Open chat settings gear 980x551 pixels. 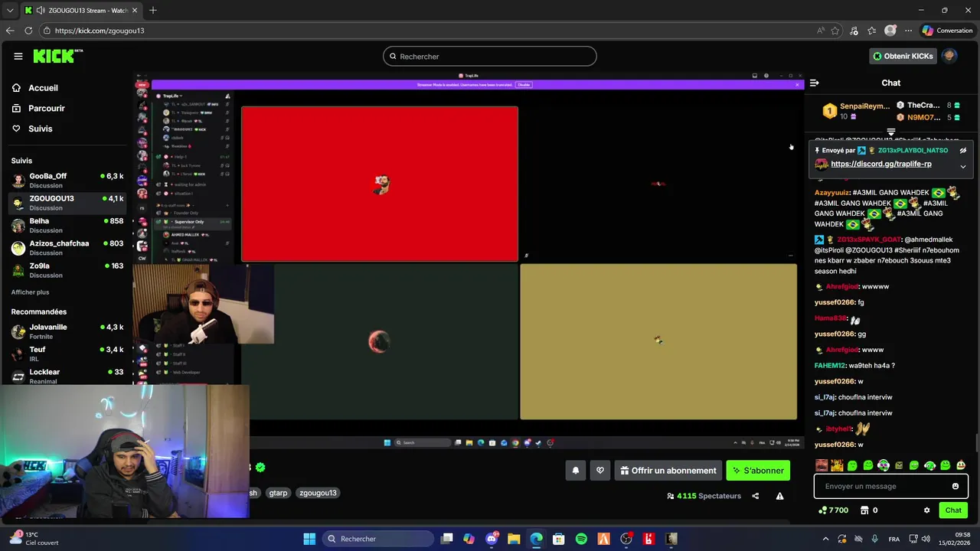pyautogui.click(x=926, y=510)
